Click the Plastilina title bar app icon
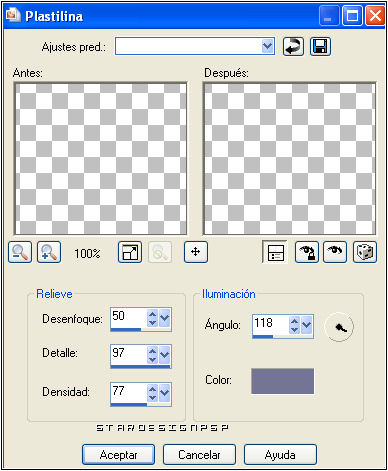The width and height of the screenshot is (388, 471). pyautogui.click(x=13, y=15)
